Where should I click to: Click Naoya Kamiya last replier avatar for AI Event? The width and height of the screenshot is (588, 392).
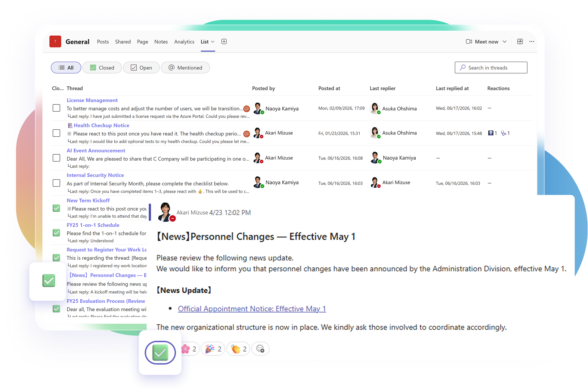pos(375,158)
